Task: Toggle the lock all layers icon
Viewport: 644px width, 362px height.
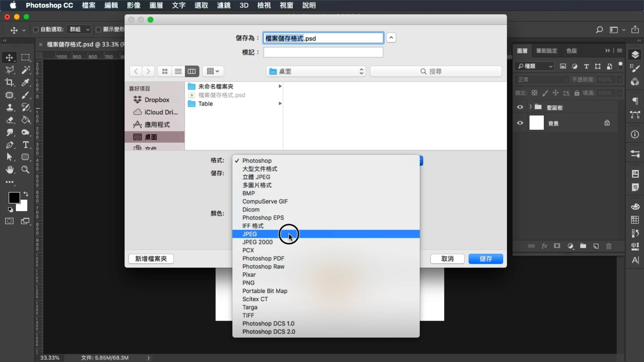Action: [577, 93]
